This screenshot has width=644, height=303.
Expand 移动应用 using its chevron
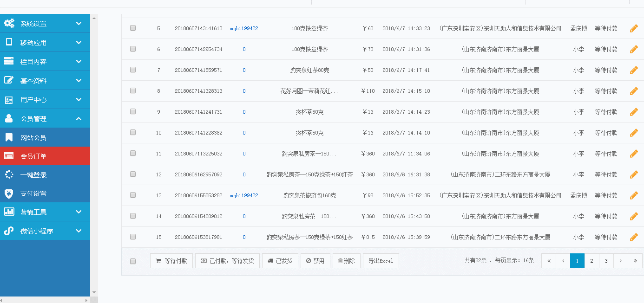[x=79, y=42]
